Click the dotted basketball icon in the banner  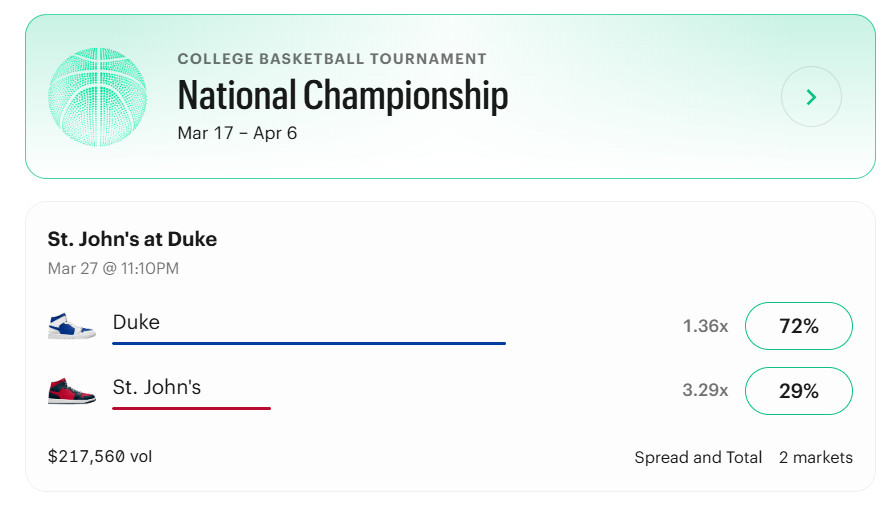pyautogui.click(x=97, y=97)
